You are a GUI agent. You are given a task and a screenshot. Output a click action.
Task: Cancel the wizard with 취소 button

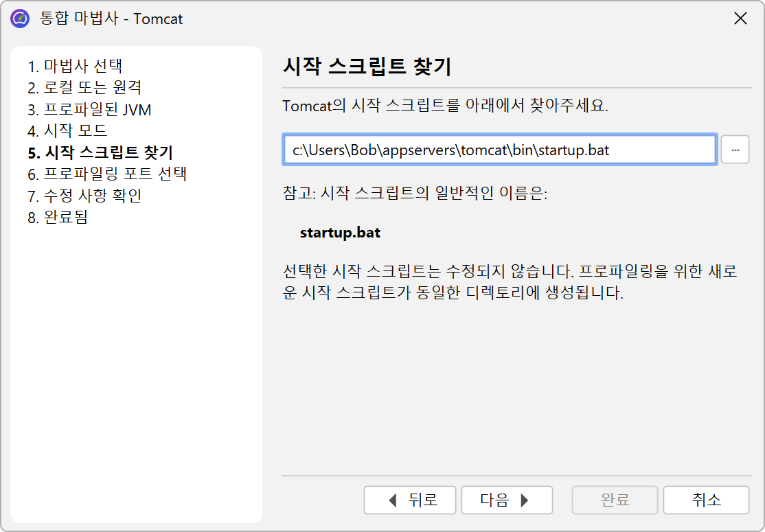pos(706,500)
